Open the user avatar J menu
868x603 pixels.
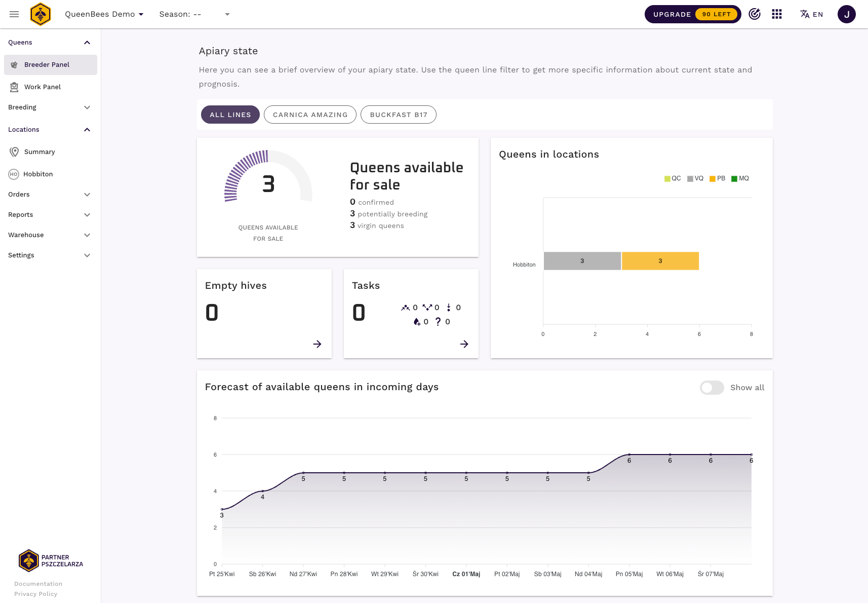pyautogui.click(x=846, y=14)
